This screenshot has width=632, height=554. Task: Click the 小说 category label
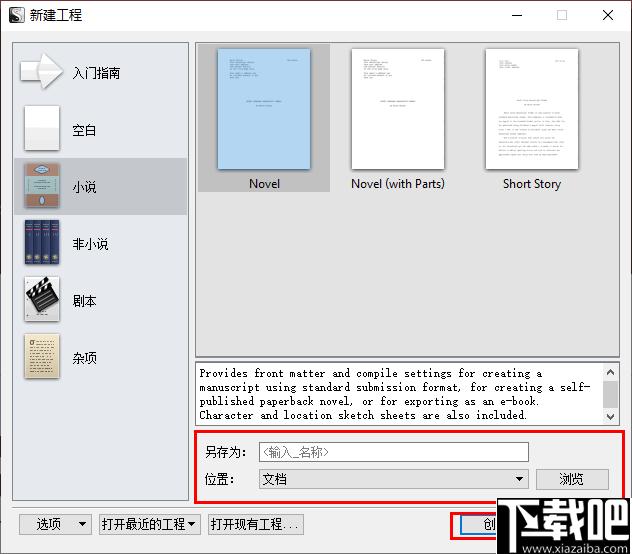tap(84, 187)
